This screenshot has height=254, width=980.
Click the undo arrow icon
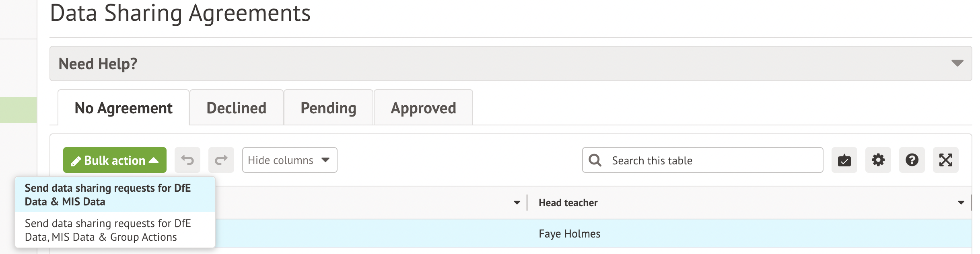point(187,160)
